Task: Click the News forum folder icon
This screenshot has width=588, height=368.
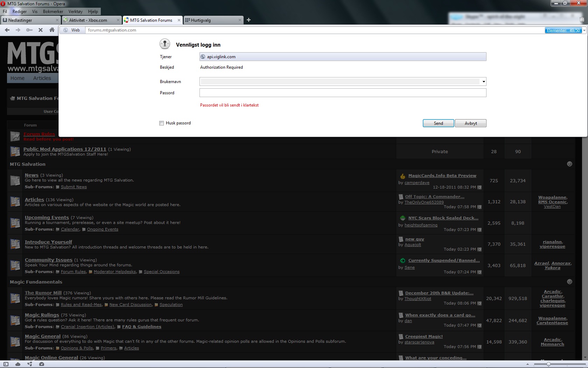Action: pyautogui.click(x=15, y=180)
